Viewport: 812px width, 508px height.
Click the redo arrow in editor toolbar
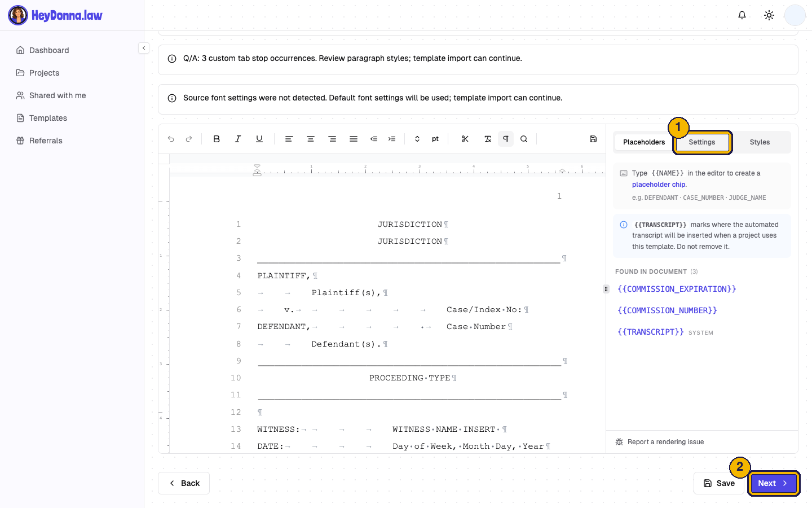pyautogui.click(x=189, y=139)
